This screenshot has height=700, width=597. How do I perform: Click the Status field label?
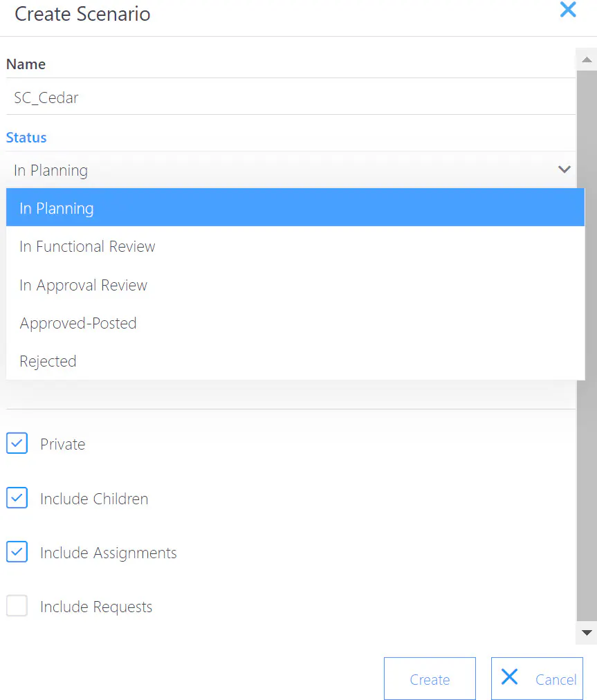26,138
